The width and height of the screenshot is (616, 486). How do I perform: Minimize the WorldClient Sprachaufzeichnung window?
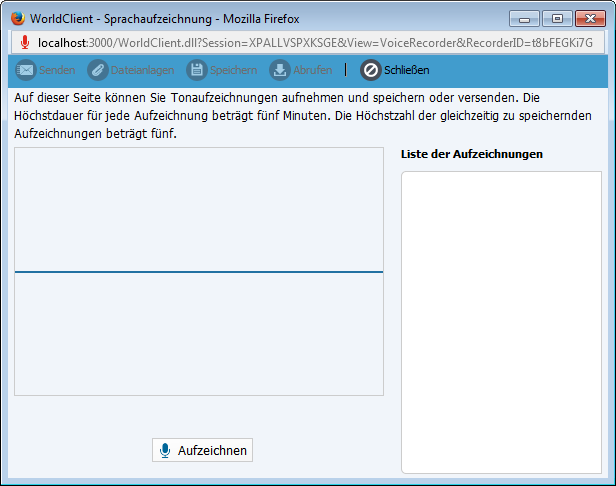[x=526, y=18]
